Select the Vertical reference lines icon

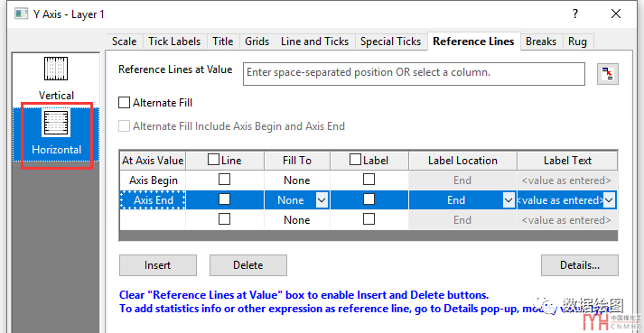[x=56, y=69]
